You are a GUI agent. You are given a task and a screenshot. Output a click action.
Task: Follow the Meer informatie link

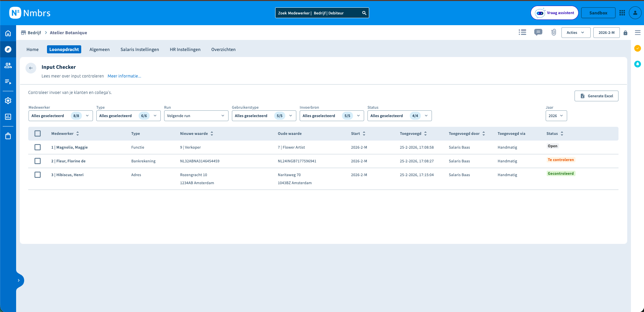click(124, 76)
